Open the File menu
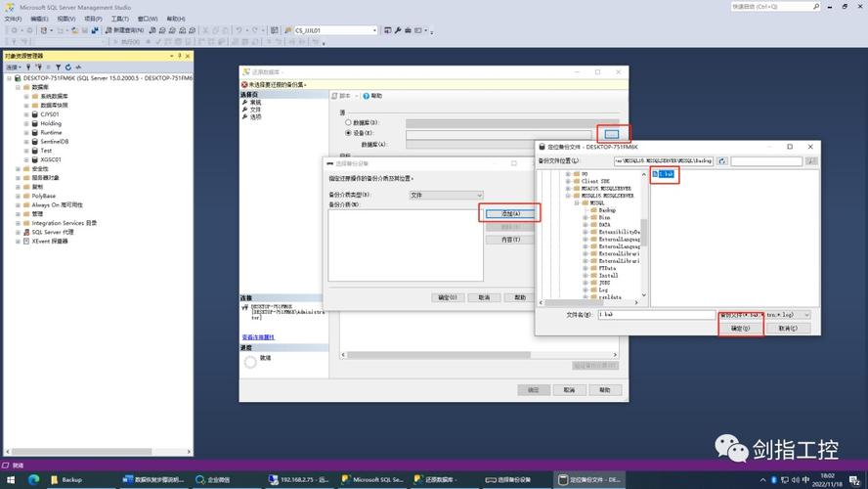Screen dimensions: 868x489 [13, 19]
